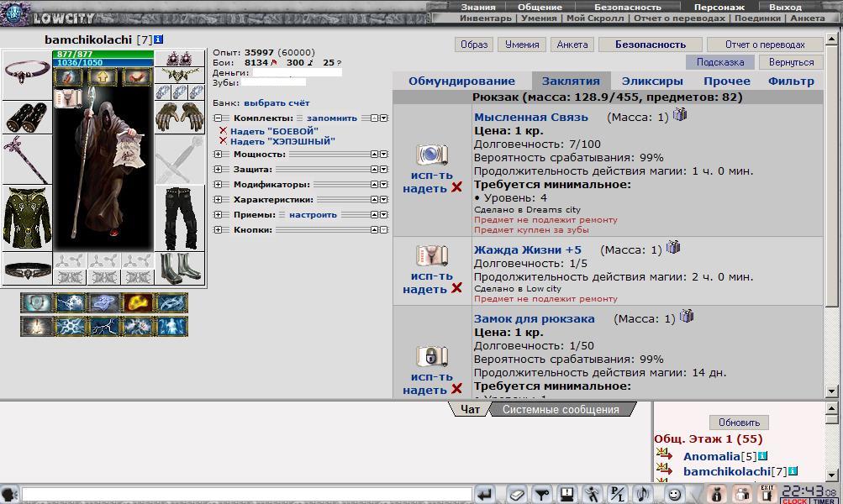Click the monitor exclamation icon in chat toolbar
Image resolution: width=843 pixels, height=504 pixels.
[566, 494]
